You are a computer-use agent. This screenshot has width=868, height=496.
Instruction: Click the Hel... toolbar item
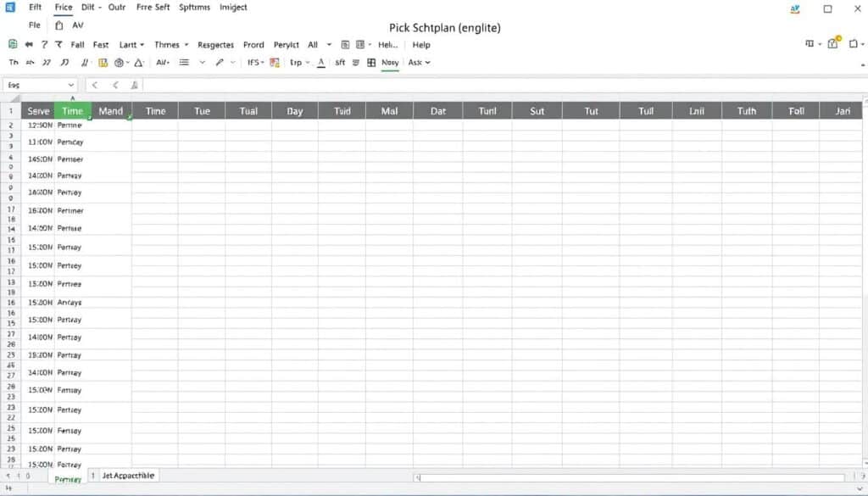(x=387, y=45)
